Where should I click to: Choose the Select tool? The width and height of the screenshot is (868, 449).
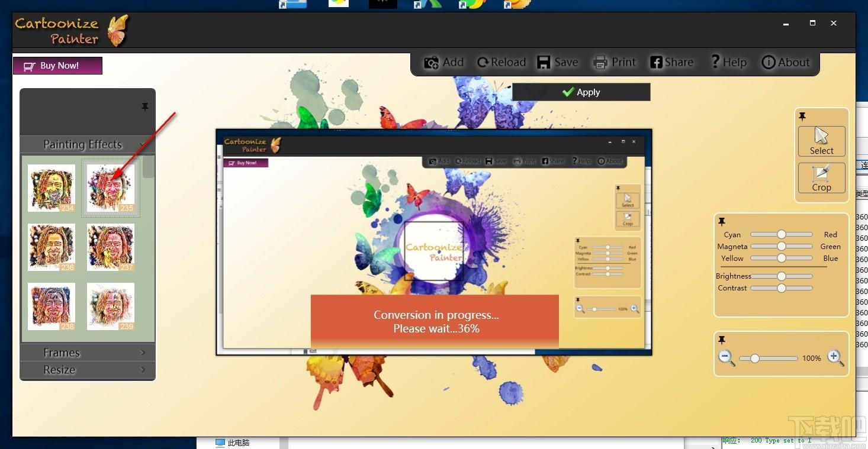(x=821, y=141)
